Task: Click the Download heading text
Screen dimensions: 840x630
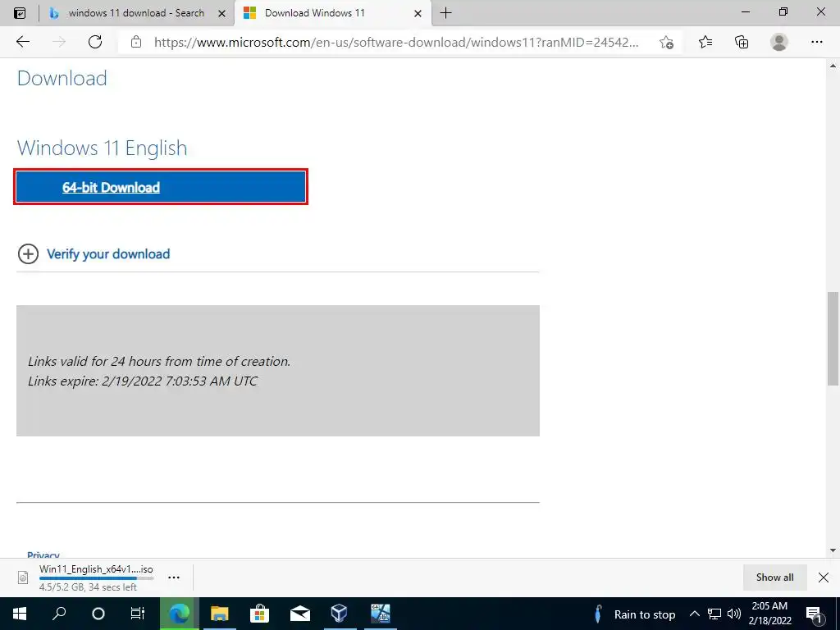Action: 62,78
